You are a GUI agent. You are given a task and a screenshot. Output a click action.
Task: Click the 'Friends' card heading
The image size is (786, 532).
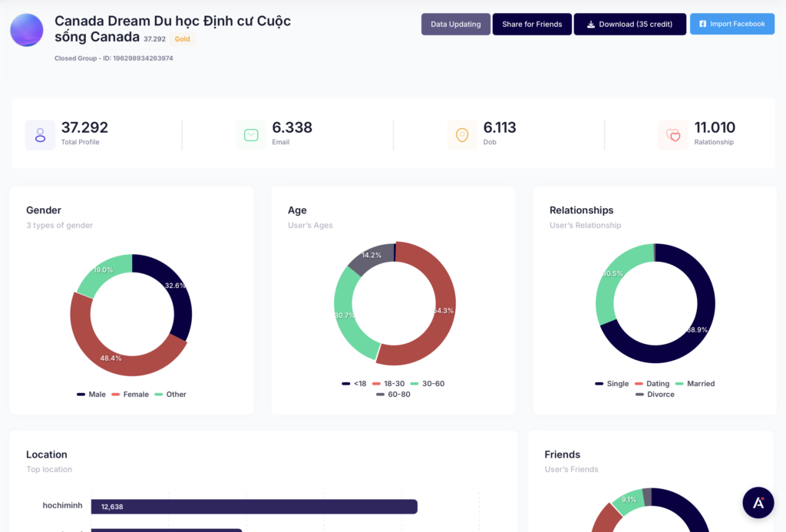[x=563, y=454]
